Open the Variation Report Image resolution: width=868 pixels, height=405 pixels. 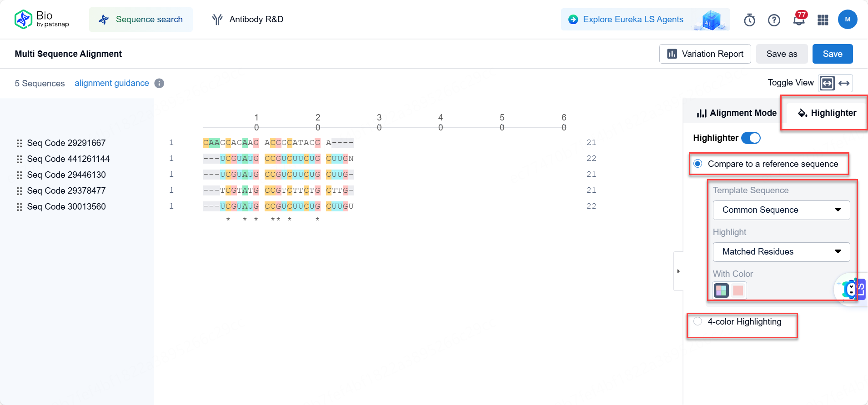pyautogui.click(x=705, y=54)
